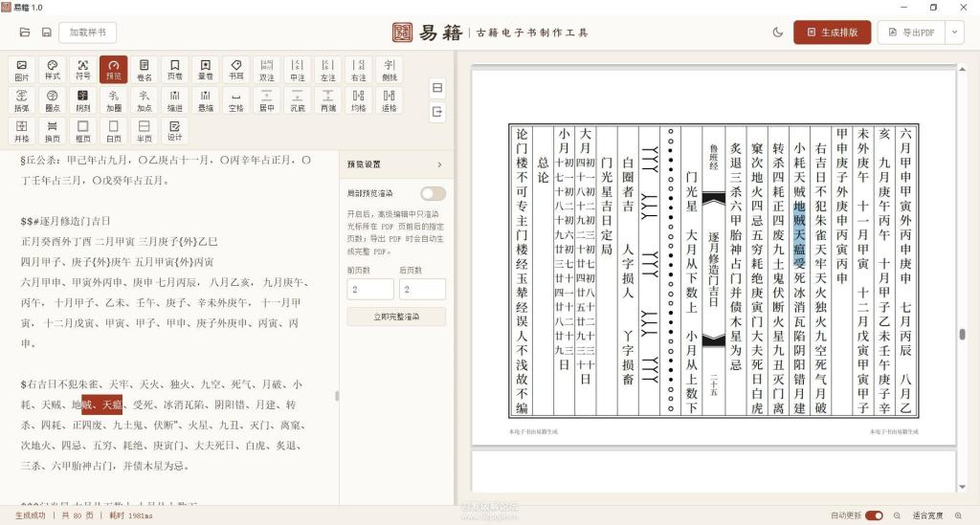Add 侧线 side line to text
This screenshot has width=980, height=525.
click(x=390, y=69)
